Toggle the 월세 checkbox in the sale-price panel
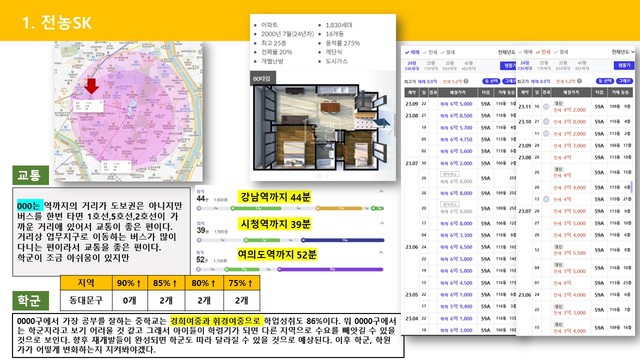This screenshot has height=360, width=640. point(448,52)
